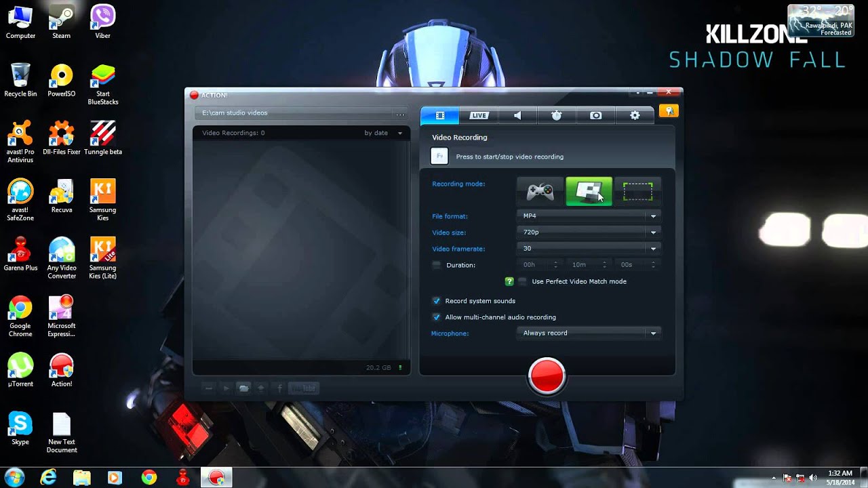Click the YouTube upload button

(x=303, y=388)
